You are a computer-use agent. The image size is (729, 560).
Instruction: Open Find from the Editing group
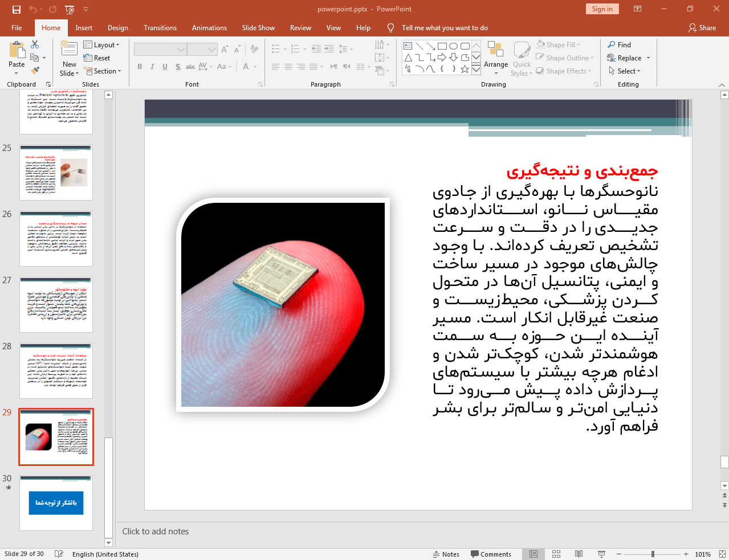[620, 44]
